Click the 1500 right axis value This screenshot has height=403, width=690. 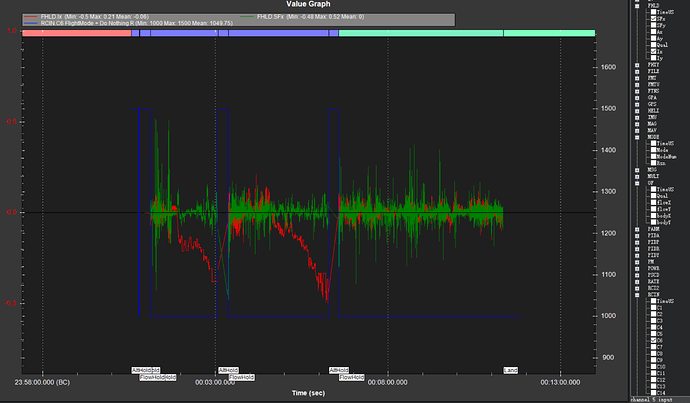609,109
